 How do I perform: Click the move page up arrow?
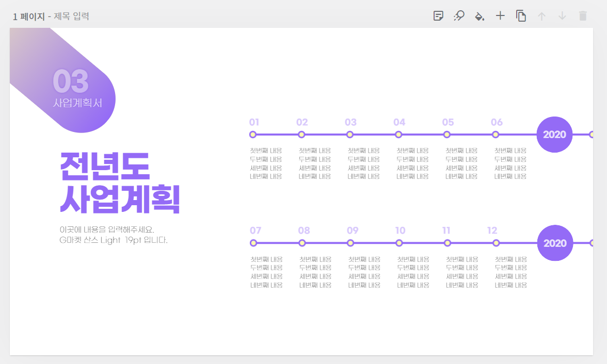point(541,16)
